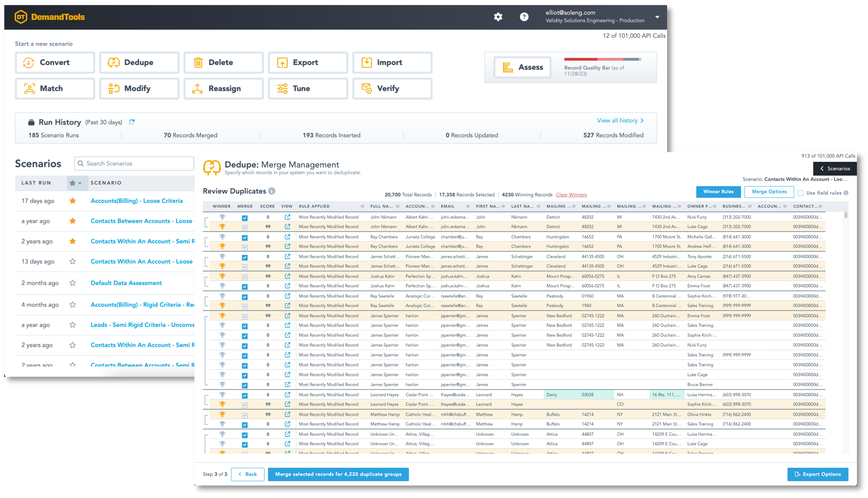Image resolution: width=868 pixels, height=498 pixels.
Task: Toggle merge checkbox for first Leonard Hayes row
Action: [245, 395]
